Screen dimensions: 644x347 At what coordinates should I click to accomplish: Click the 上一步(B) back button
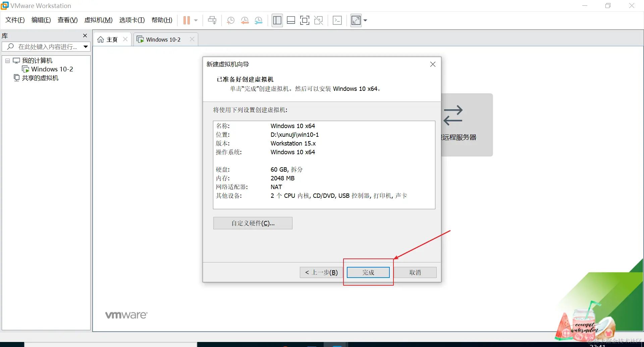pos(321,273)
